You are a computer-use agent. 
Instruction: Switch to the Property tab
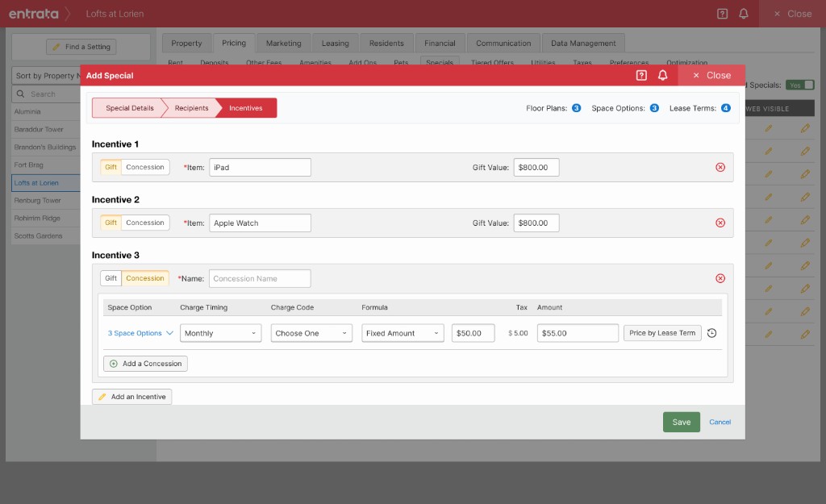(186, 44)
